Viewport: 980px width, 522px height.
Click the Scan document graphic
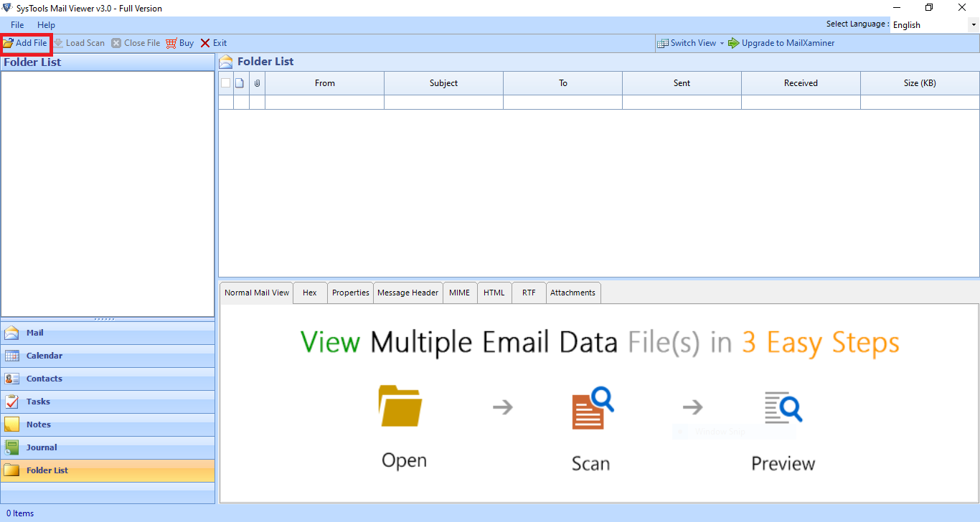tap(593, 408)
